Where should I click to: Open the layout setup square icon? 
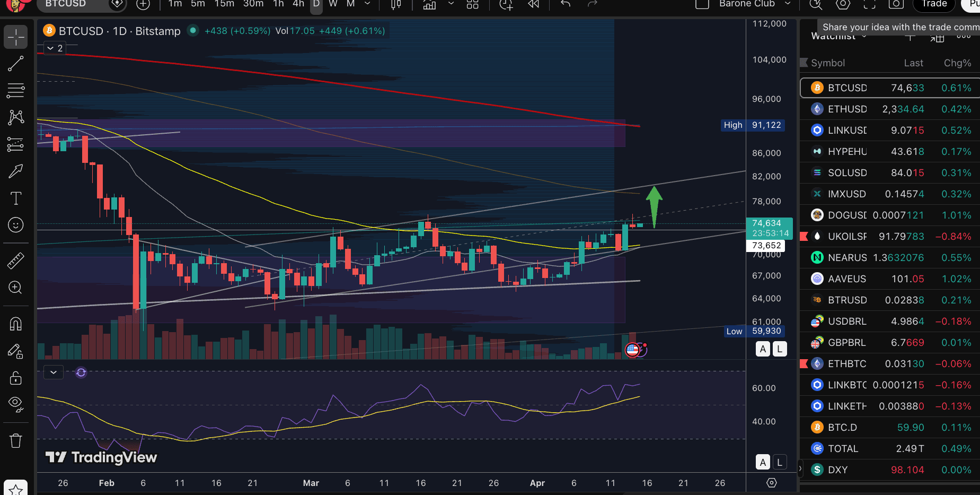pyautogui.click(x=702, y=4)
